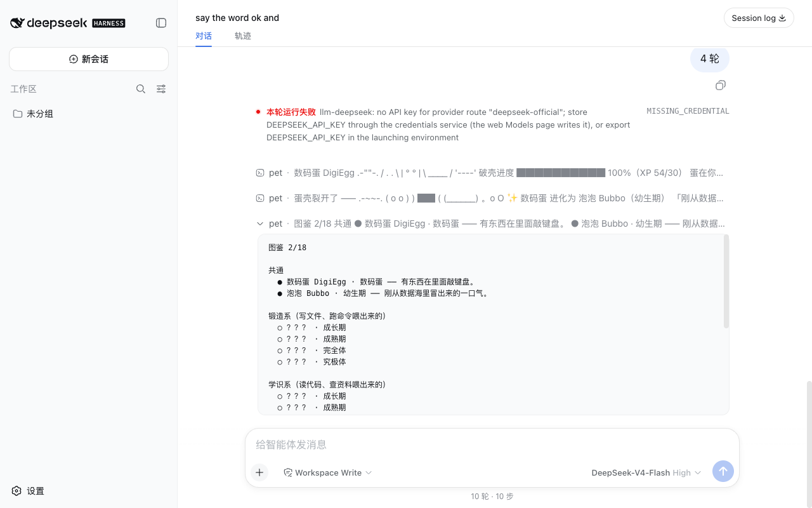812x508 pixels.
Task: Click the output panel scrollbar
Action: pos(726,282)
